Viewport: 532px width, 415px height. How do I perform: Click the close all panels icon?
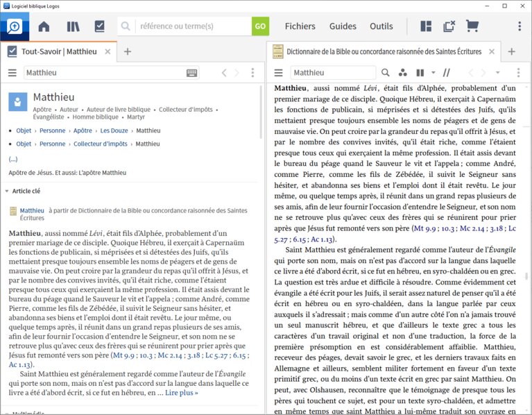[449, 26]
